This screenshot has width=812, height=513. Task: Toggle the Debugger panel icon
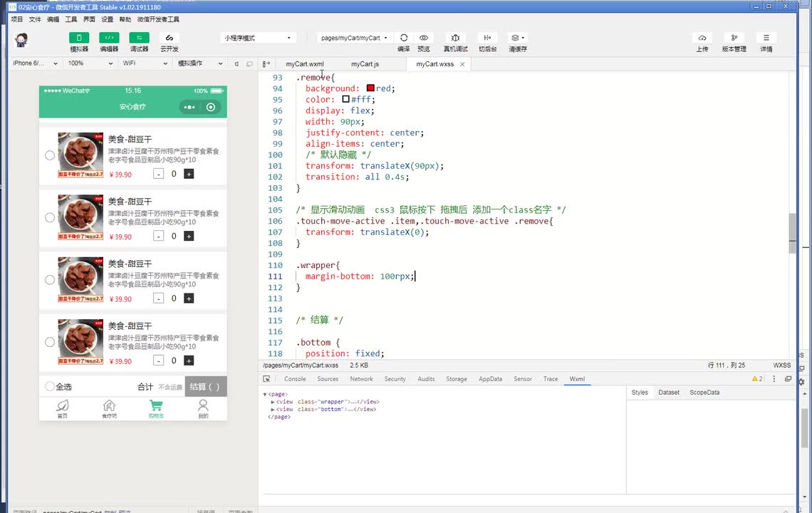click(139, 38)
